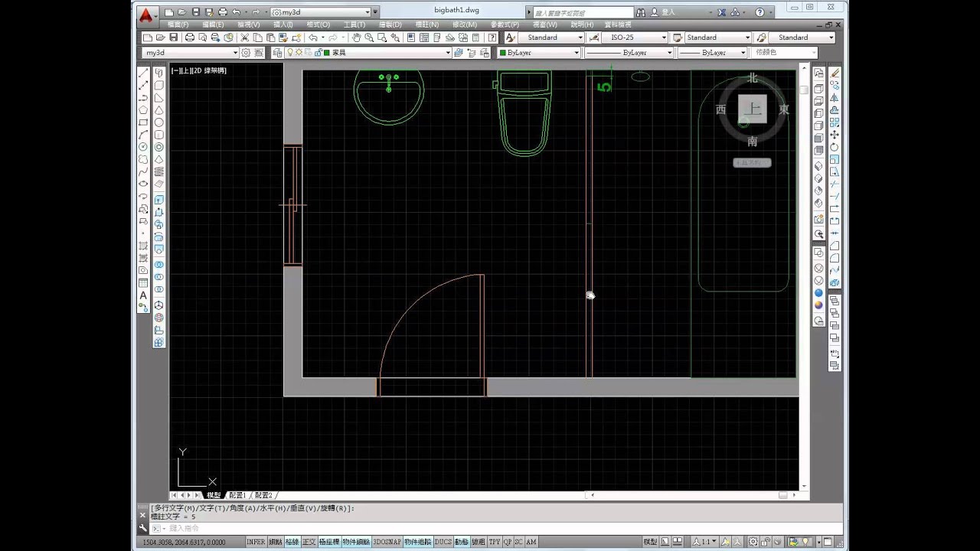The image size is (980, 551).
Task: Switch to the 配置1 layout tab
Action: coord(237,495)
